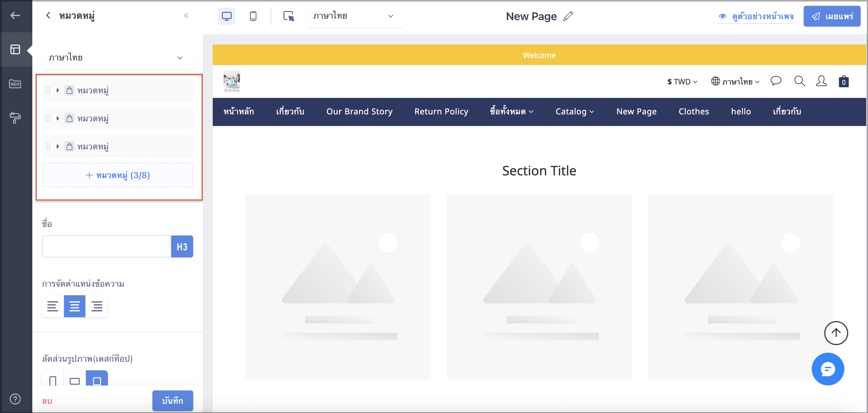Click the back arrow in dark sidebar
The height and width of the screenshot is (413, 868).
coord(15,16)
